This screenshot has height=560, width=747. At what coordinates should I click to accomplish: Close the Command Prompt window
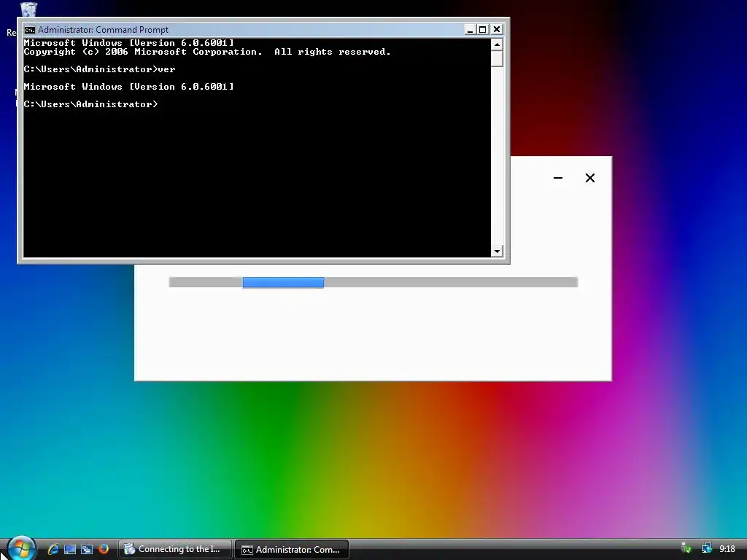click(x=497, y=29)
